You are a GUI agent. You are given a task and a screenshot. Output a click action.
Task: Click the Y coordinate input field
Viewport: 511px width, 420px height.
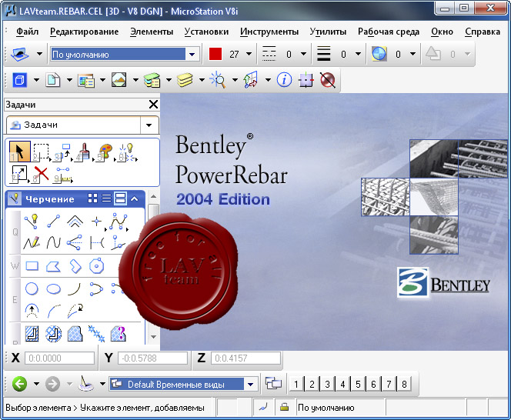click(x=152, y=358)
